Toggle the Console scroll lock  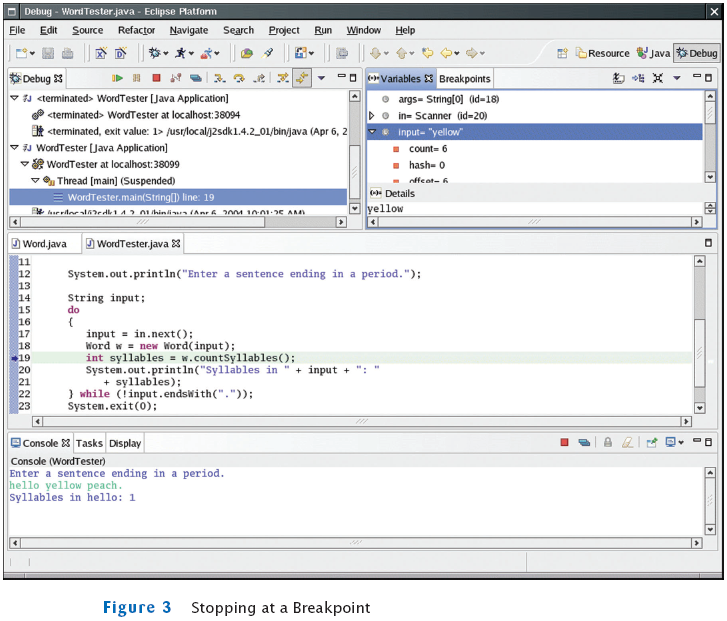pyautogui.click(x=607, y=443)
